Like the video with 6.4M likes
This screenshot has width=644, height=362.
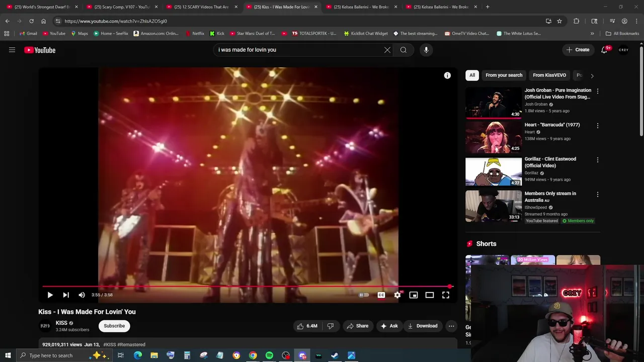point(307,326)
